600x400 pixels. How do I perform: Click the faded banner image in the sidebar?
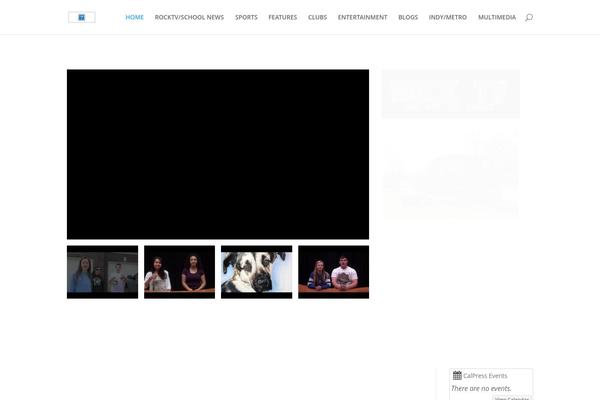click(451, 94)
